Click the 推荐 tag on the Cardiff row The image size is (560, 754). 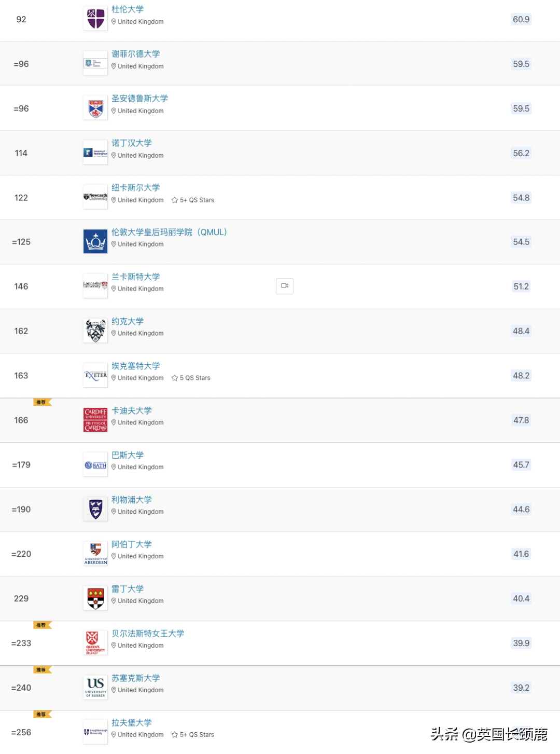tap(41, 402)
